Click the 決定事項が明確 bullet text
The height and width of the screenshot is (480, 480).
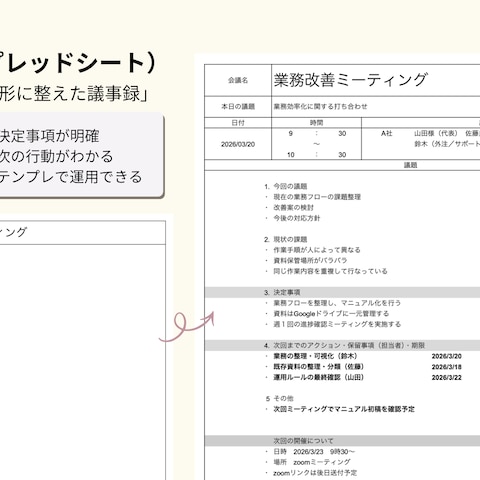click(x=49, y=136)
